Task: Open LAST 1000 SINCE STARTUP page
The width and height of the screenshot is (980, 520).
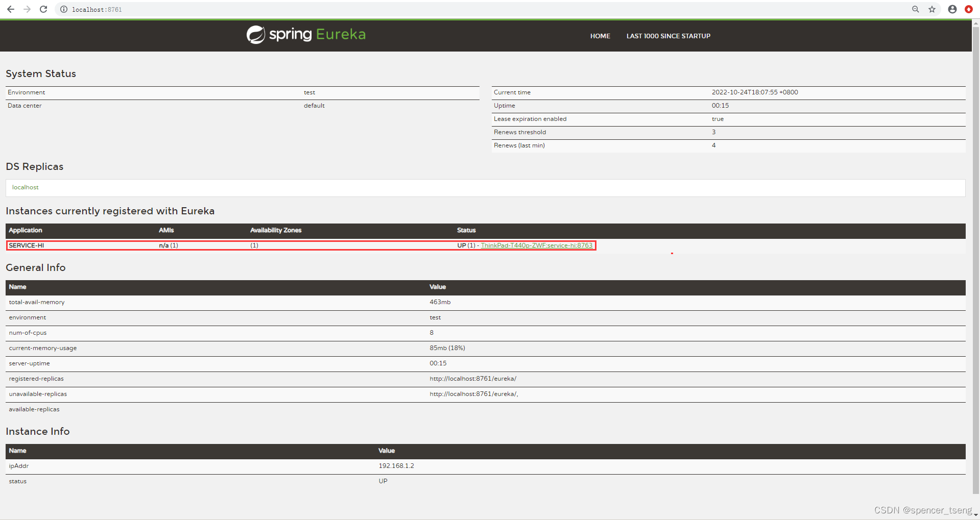Action: tap(668, 36)
